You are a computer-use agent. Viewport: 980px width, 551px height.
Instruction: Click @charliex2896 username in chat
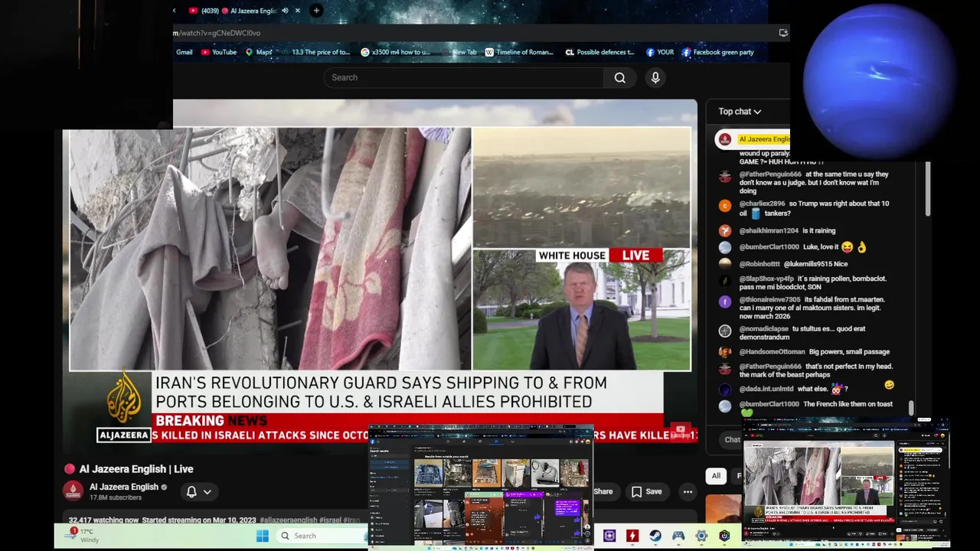(762, 204)
